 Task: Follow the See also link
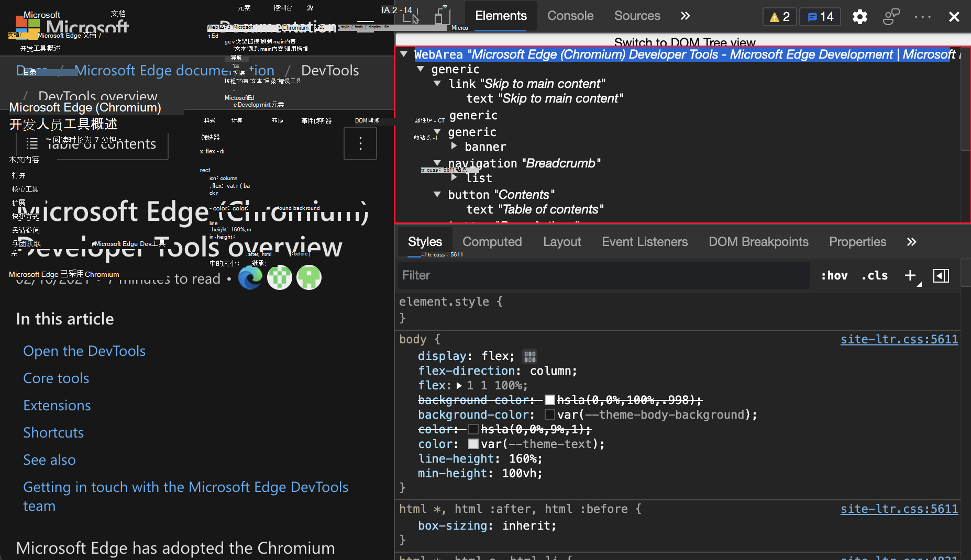[49, 460]
